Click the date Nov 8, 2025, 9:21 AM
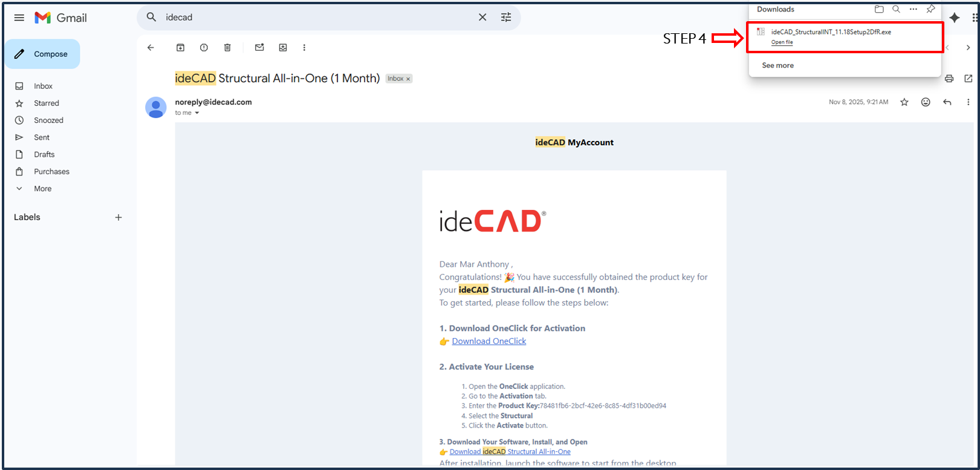980x470 pixels. coord(858,102)
